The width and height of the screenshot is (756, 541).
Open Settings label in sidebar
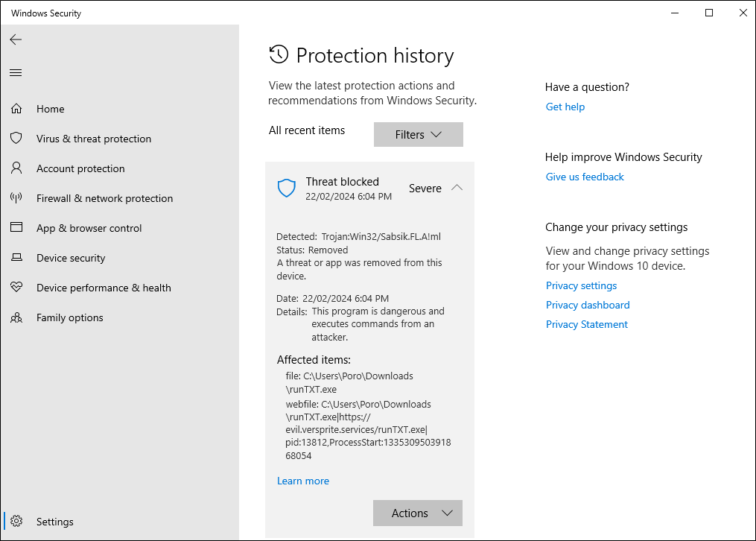[x=55, y=522]
